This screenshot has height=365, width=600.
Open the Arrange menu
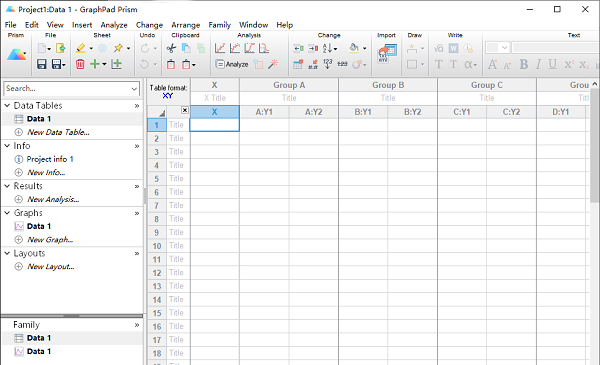coord(186,25)
